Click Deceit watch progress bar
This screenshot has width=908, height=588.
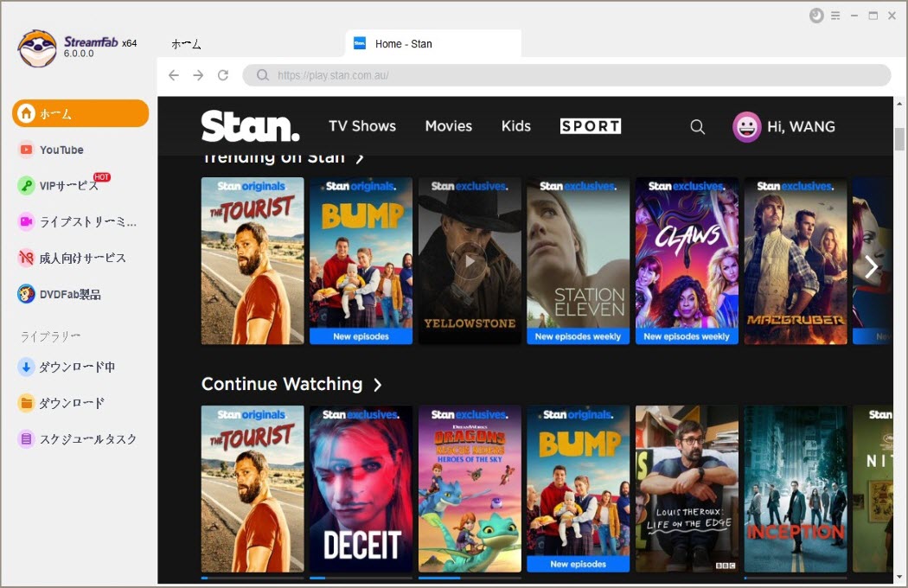361,578
